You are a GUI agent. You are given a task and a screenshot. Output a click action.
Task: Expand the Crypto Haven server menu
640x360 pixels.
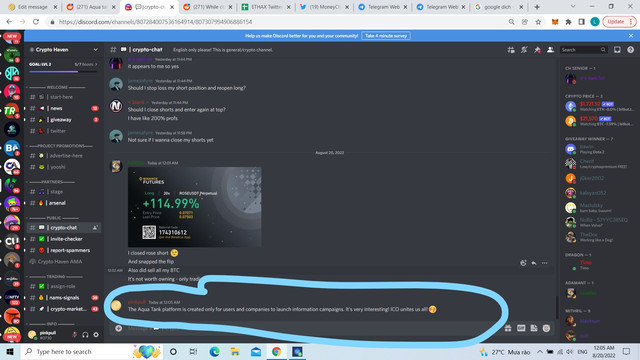click(63, 50)
